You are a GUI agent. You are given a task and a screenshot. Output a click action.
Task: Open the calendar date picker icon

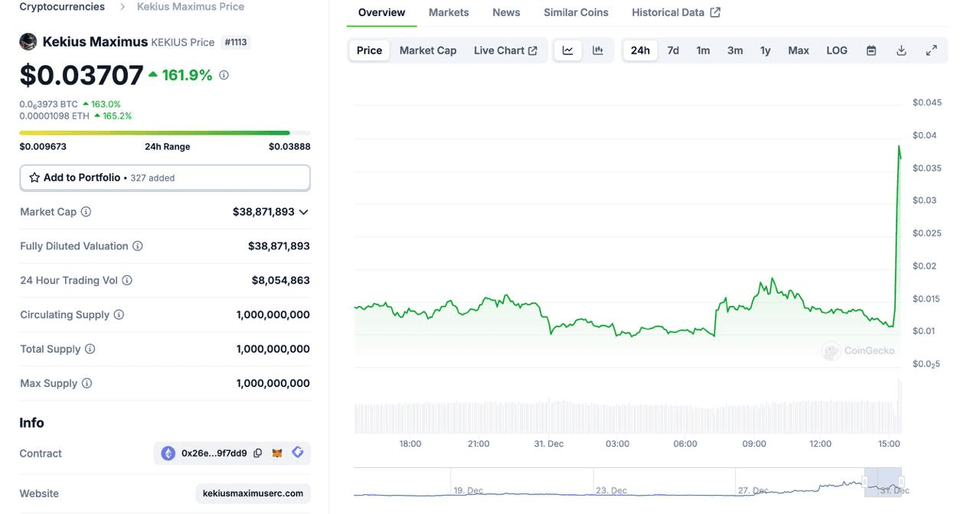pos(871,50)
